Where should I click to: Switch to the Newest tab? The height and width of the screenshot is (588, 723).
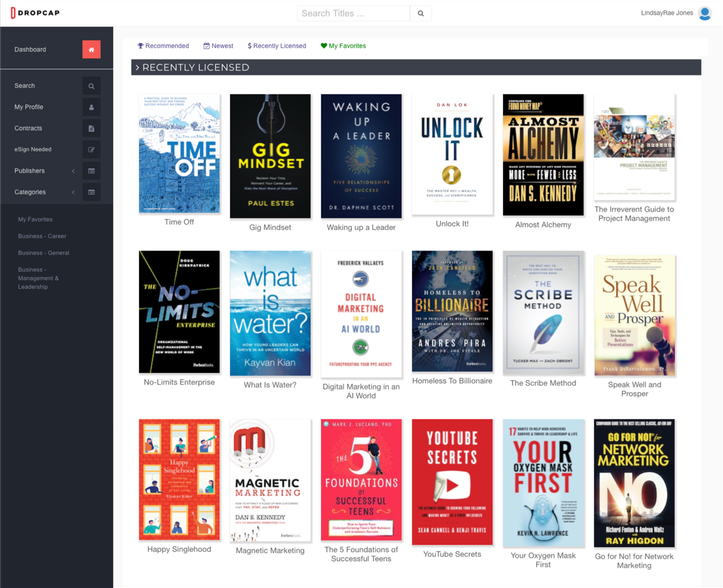(x=218, y=46)
